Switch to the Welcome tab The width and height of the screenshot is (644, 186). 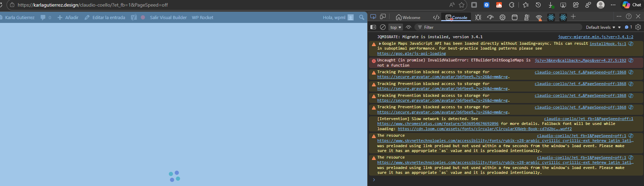coord(408,17)
